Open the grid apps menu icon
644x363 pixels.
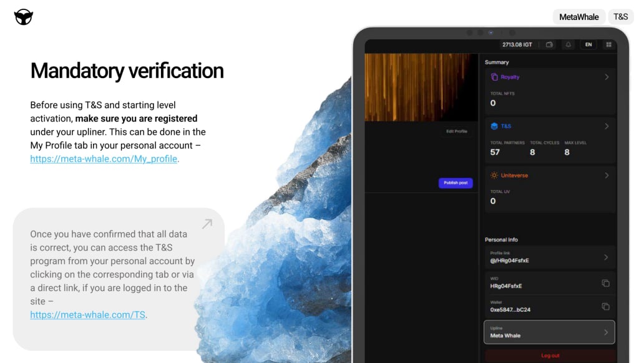pyautogui.click(x=608, y=44)
